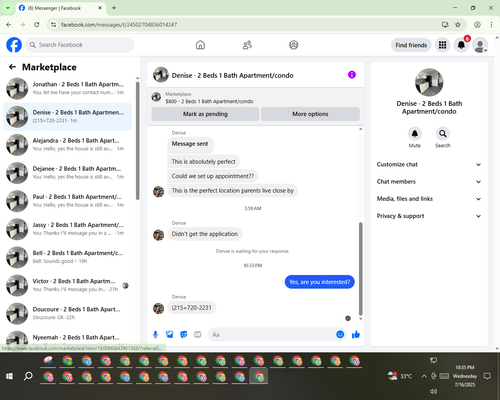Open Windows Start menu
This screenshot has height=400, width=500.
click(9, 376)
